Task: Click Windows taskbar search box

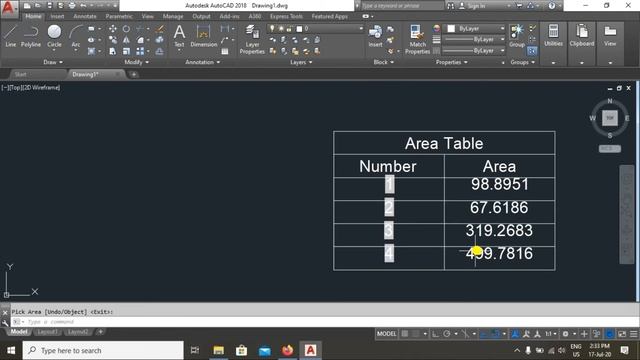Action: [103, 350]
